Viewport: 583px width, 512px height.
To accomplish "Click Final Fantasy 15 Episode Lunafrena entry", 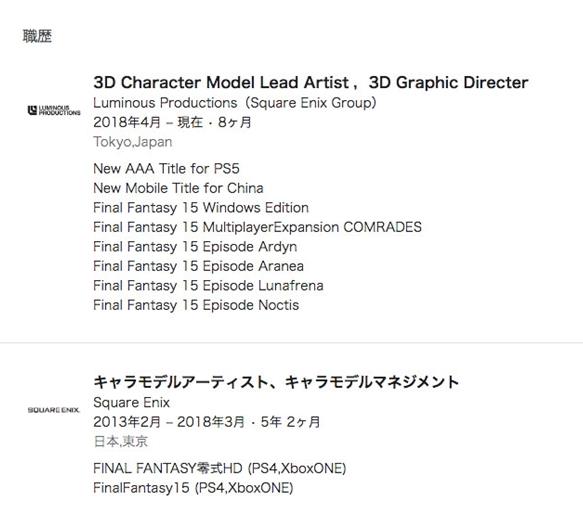I will [208, 286].
